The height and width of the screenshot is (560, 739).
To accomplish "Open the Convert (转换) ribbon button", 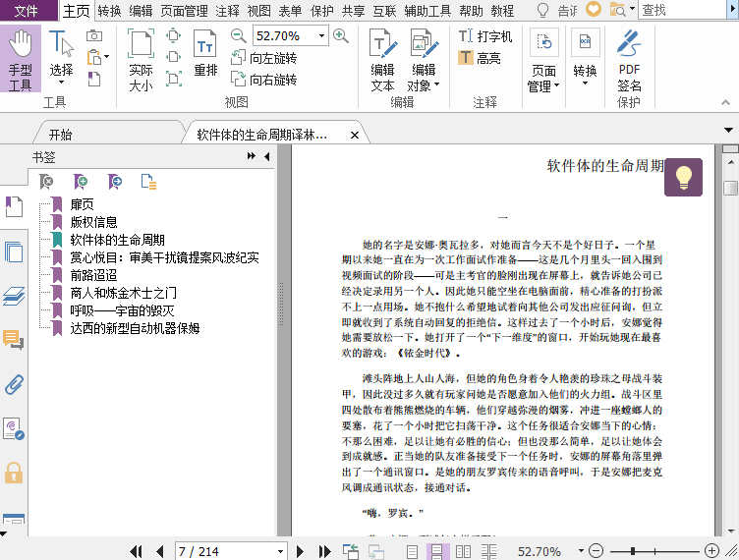I will [x=586, y=57].
